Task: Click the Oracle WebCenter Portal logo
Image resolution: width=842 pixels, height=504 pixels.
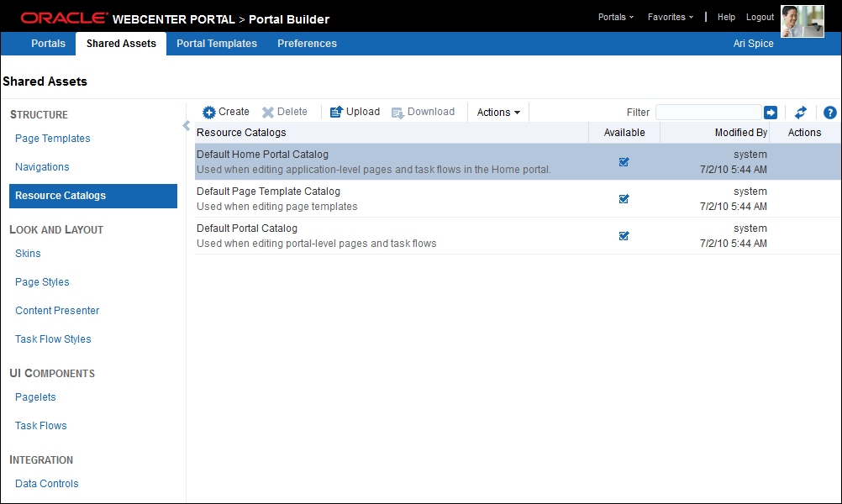Action: click(128, 18)
